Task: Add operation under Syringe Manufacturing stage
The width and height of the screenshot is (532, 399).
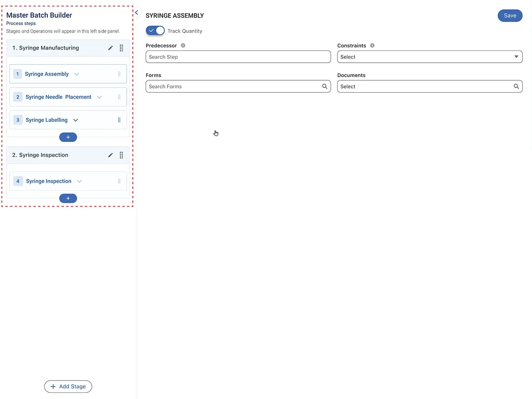Action: point(68,137)
